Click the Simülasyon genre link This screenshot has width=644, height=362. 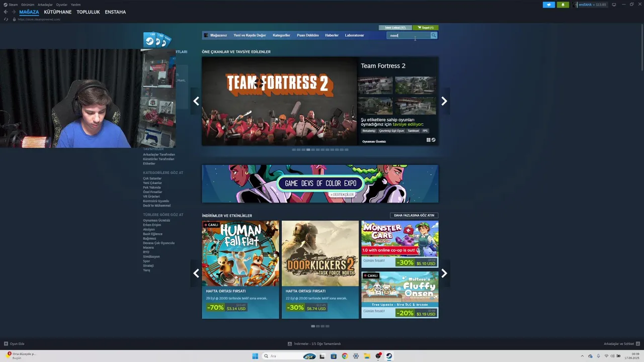(151, 256)
